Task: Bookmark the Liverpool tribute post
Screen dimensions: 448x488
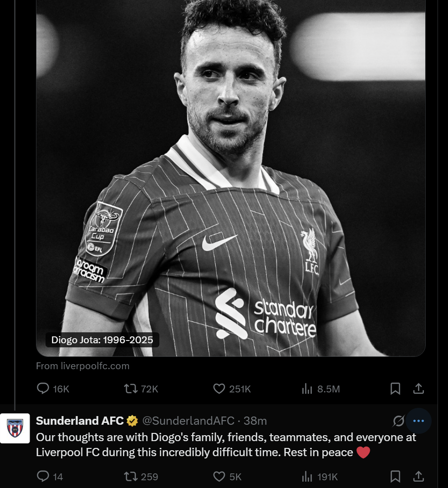Action: click(x=395, y=389)
